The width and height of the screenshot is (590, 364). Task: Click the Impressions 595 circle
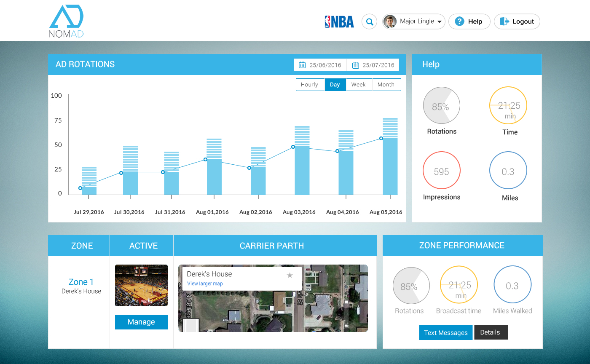(x=441, y=171)
